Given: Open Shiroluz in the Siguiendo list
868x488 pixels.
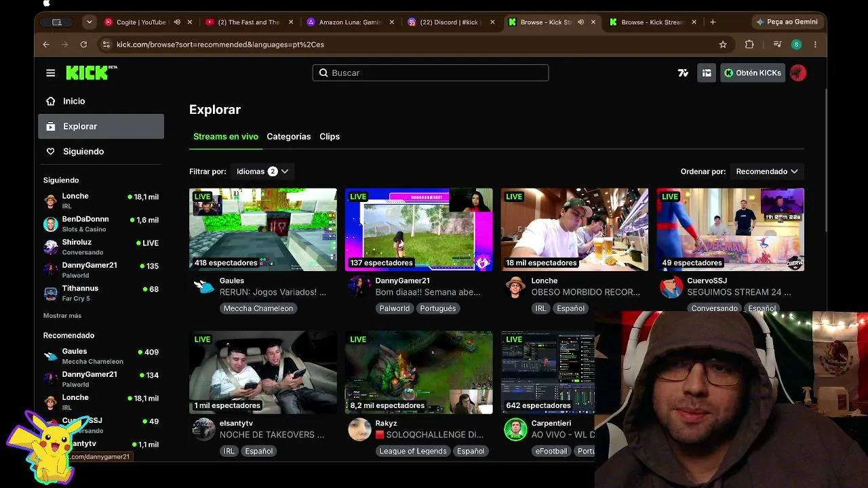Looking at the screenshot, I should (x=101, y=247).
